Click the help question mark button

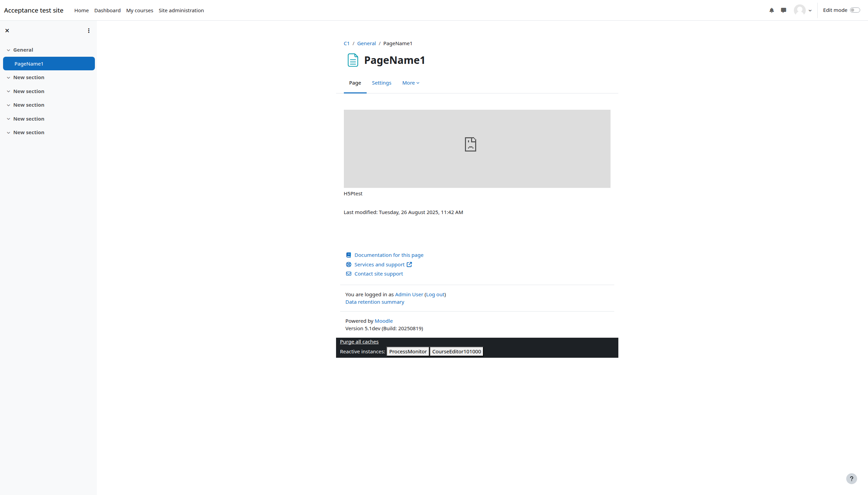pos(851,479)
